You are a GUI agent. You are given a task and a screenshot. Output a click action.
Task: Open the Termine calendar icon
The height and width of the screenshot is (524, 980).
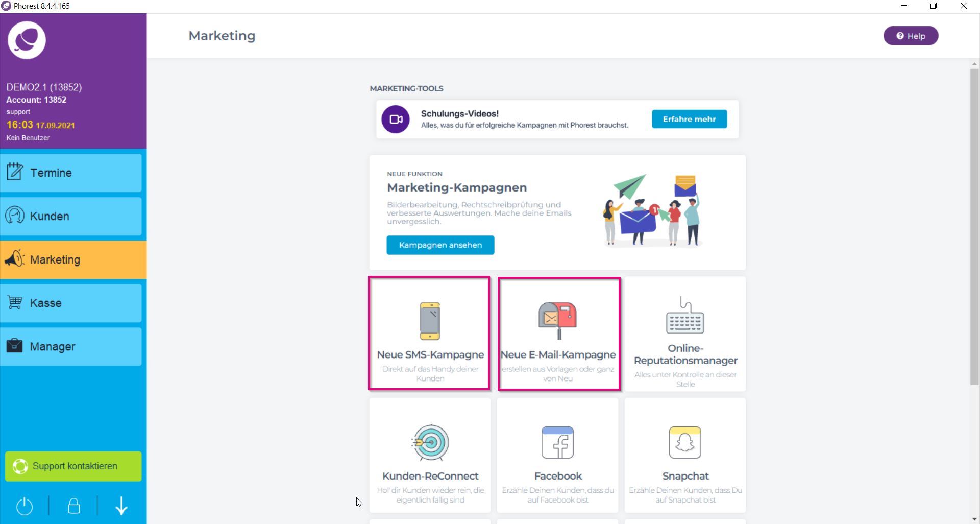coord(15,172)
